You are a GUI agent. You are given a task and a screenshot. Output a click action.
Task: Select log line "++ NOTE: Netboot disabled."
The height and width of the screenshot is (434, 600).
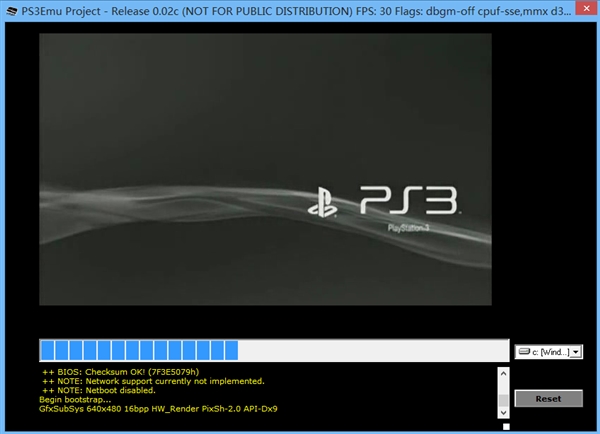point(99,390)
